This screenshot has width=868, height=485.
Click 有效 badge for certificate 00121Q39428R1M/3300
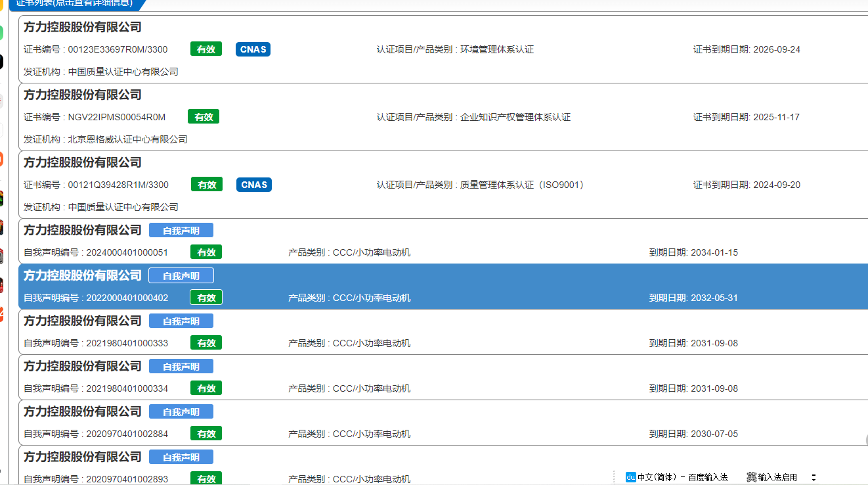click(207, 185)
